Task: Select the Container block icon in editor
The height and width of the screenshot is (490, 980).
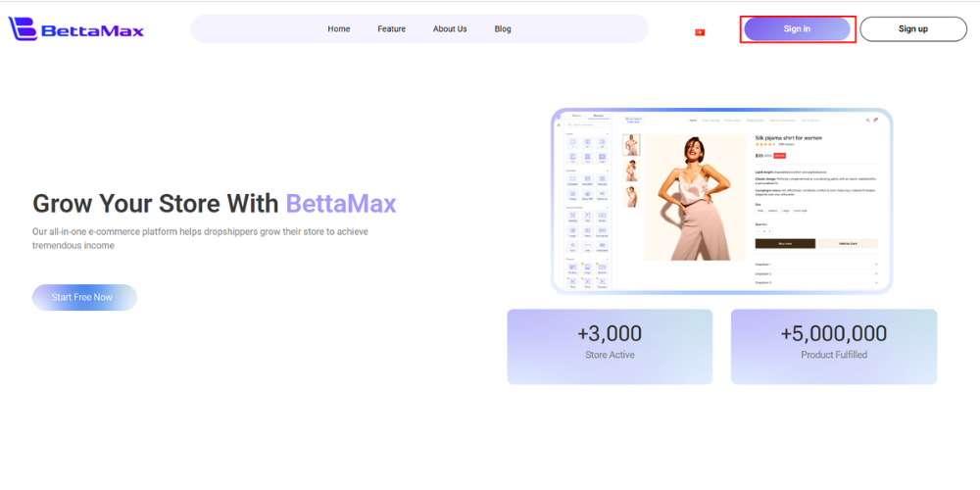Action: pos(572,180)
